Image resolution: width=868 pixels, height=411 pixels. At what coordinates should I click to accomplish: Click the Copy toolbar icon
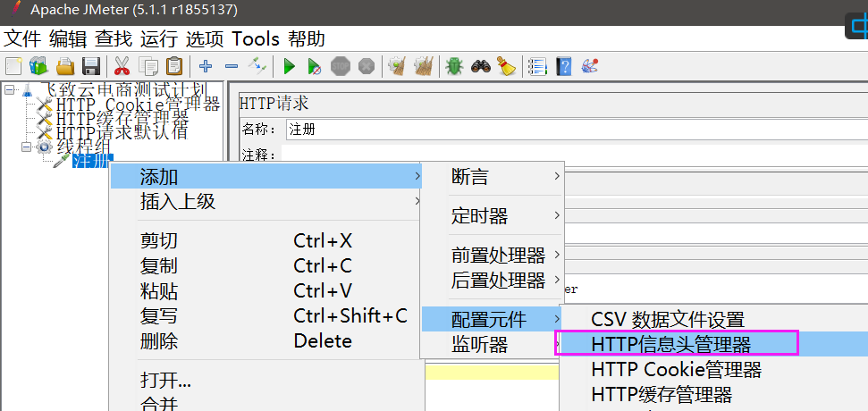point(147,67)
